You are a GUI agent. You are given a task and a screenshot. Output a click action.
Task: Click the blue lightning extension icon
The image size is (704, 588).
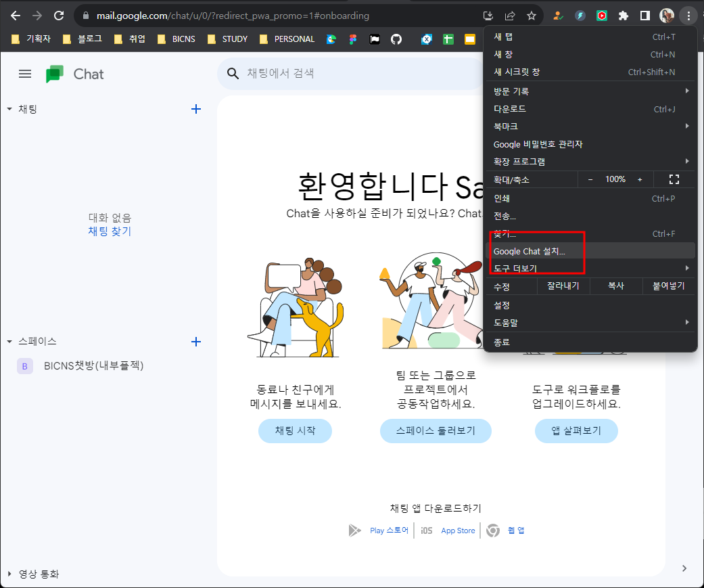click(x=580, y=16)
